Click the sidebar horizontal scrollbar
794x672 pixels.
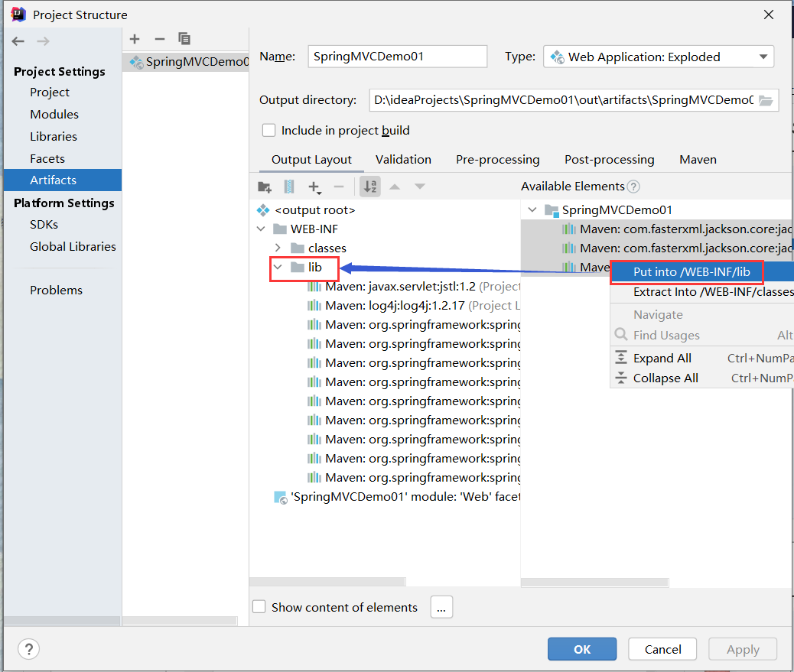click(x=62, y=621)
